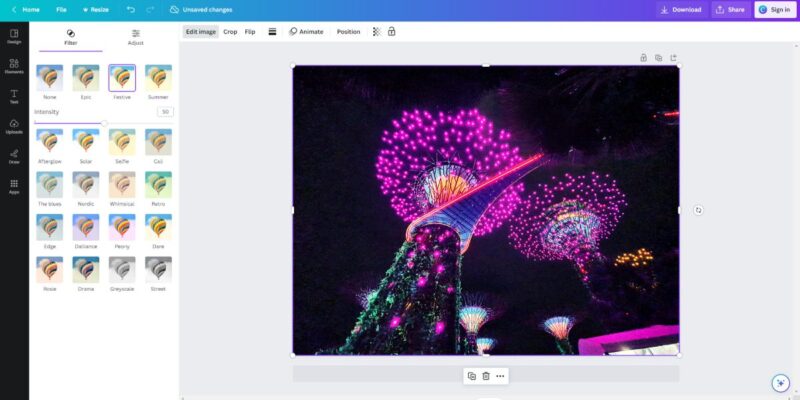The image size is (800, 400).
Task: Open the Draw tool in sidebar
Action: (x=14, y=157)
